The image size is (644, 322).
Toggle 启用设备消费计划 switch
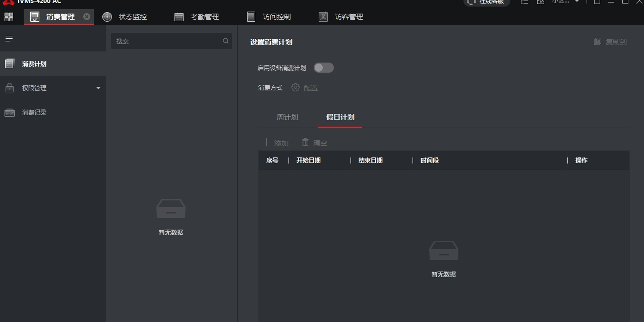(323, 68)
